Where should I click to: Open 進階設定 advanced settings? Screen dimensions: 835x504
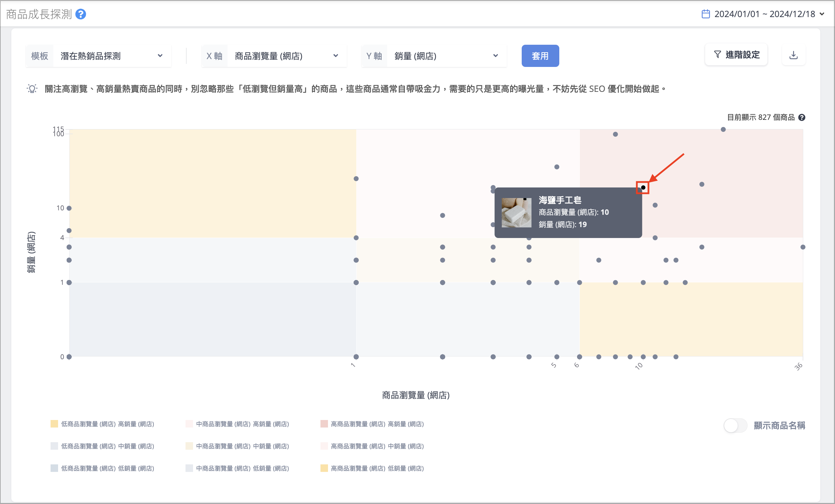(736, 55)
